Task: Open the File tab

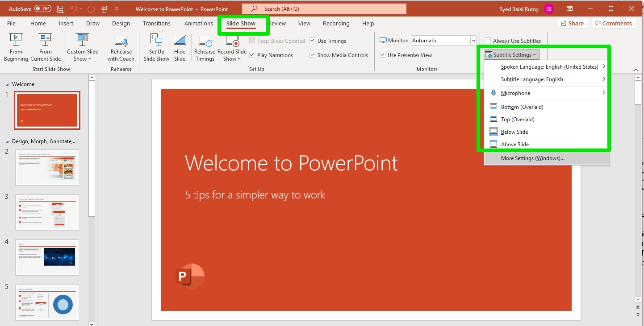Action: click(x=11, y=24)
